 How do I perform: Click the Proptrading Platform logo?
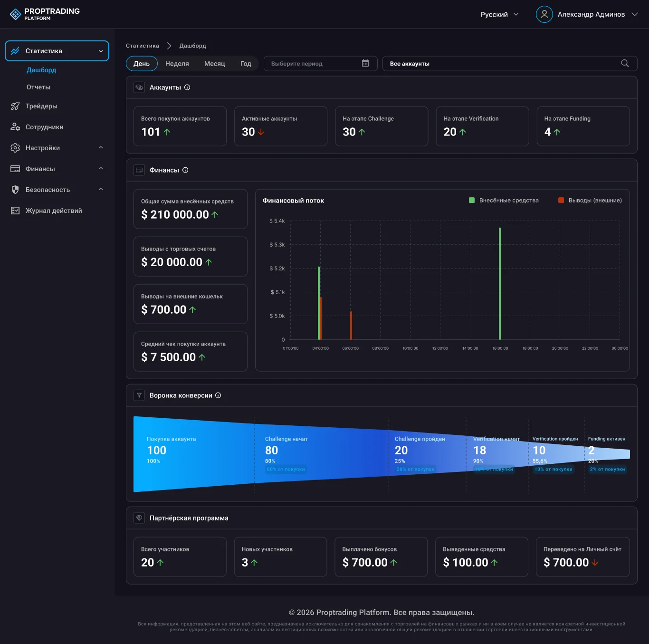[x=45, y=14]
